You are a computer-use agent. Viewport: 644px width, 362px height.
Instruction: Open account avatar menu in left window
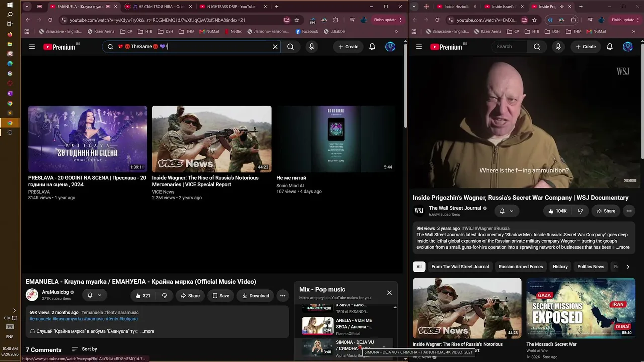(x=390, y=47)
